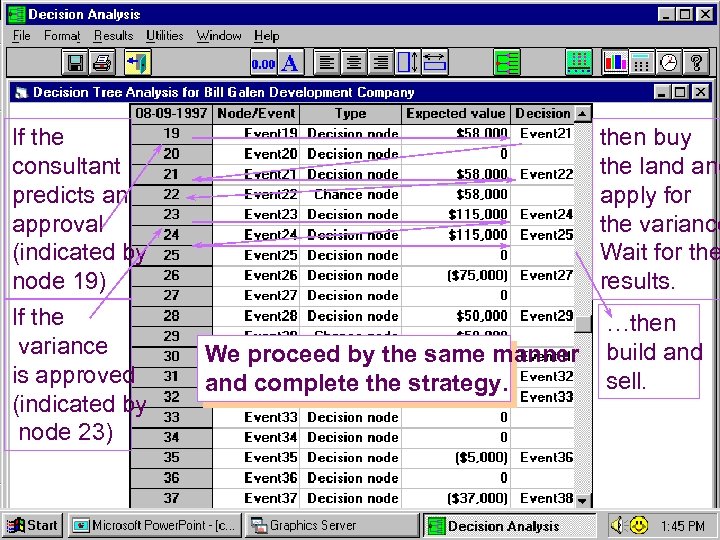Open the Utilities menu

click(x=164, y=36)
